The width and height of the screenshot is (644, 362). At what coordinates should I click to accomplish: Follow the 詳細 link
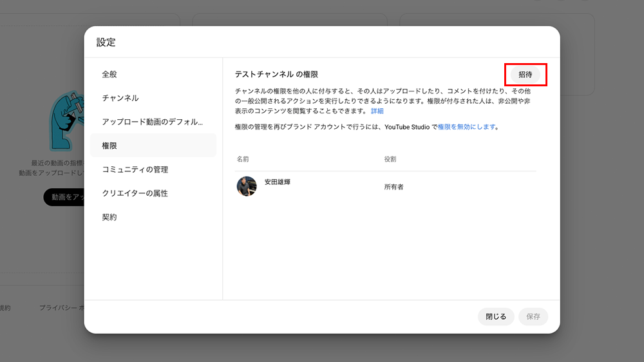click(x=377, y=111)
